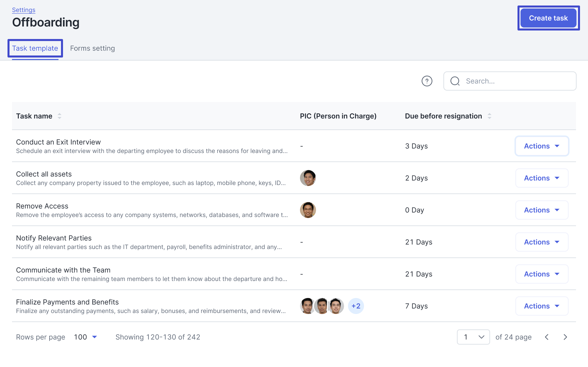Click the 7 Days due value
This screenshot has height=367, width=588.
click(416, 306)
